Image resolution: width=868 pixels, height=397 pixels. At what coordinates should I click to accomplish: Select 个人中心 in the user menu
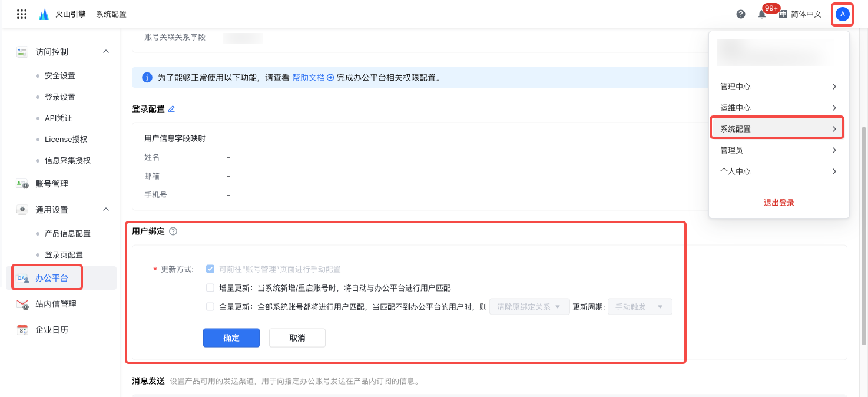(x=778, y=171)
